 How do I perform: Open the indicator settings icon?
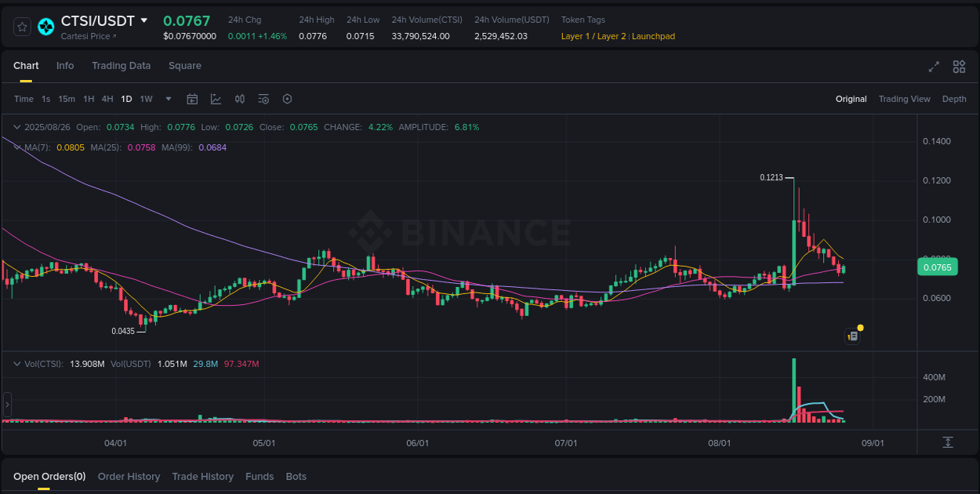(263, 99)
